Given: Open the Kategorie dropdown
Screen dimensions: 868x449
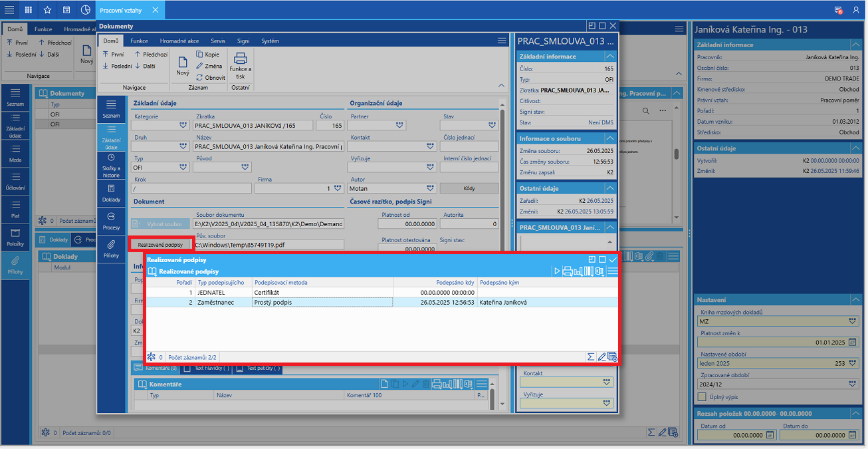Looking at the screenshot, I should [183, 125].
